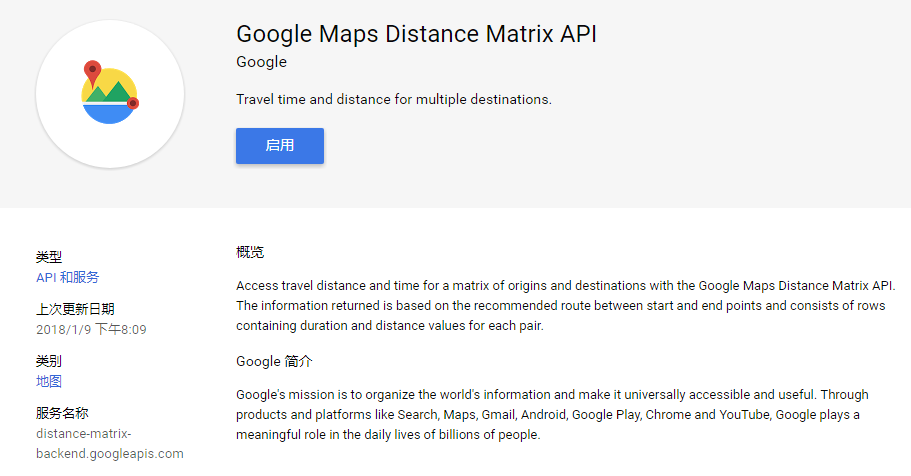This screenshot has width=911, height=476.
Task: Click the paragraph starting 'Google's mission is'
Action: click(552, 414)
